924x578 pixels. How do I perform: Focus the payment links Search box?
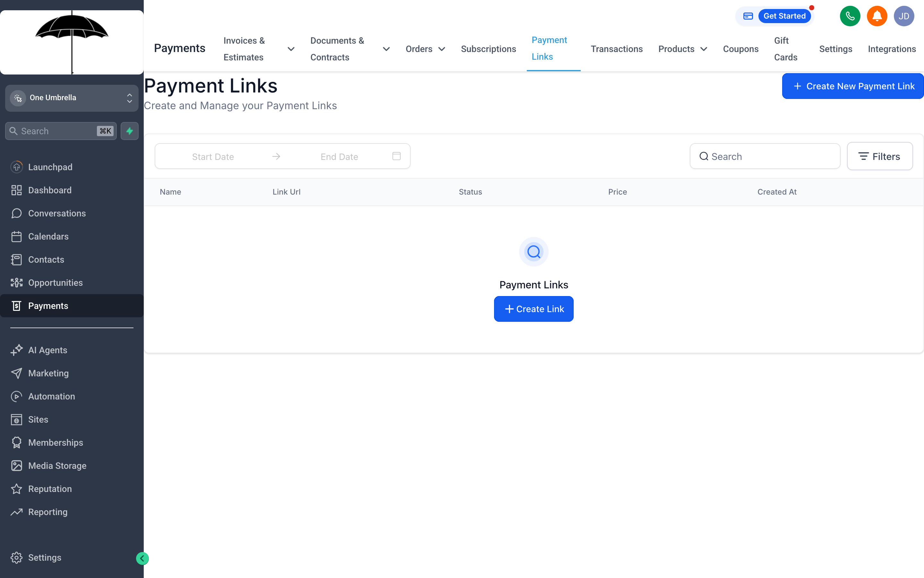pyautogui.click(x=765, y=156)
